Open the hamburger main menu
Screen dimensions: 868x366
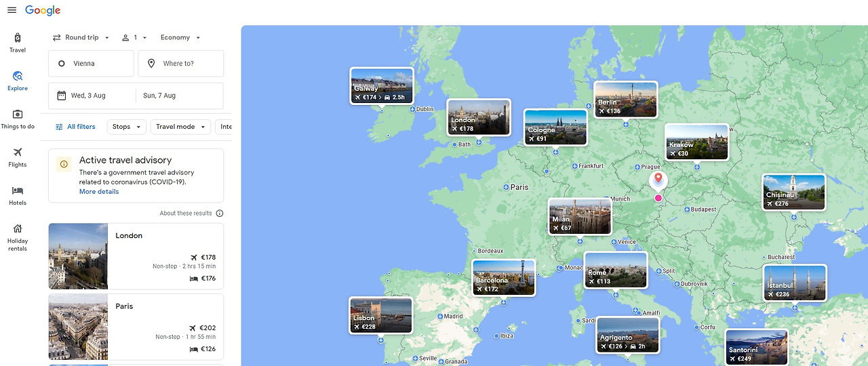point(12,10)
